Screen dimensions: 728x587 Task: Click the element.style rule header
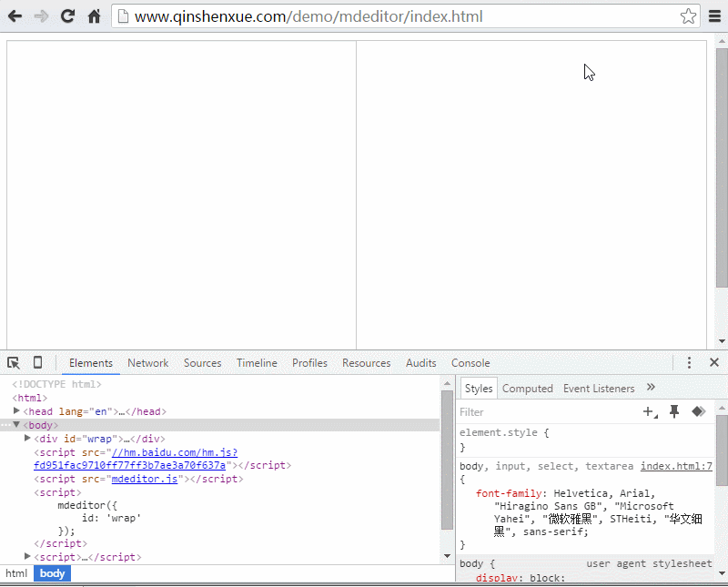[504, 433]
